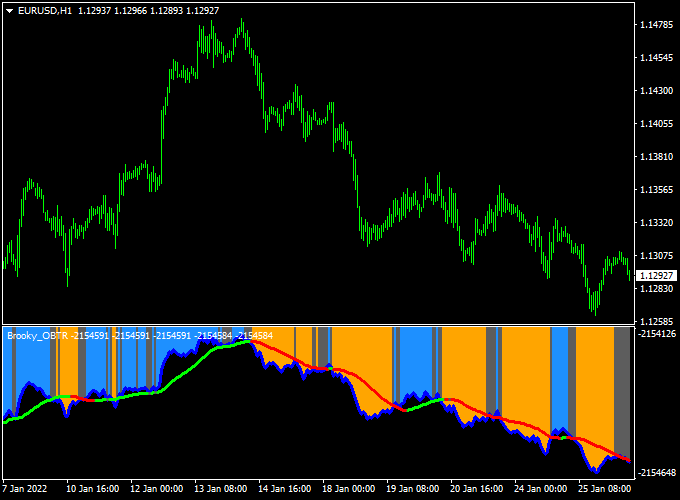Open the chart menu triangle beside EURUSD,H1
This screenshot has width=680, height=500.
point(10,11)
